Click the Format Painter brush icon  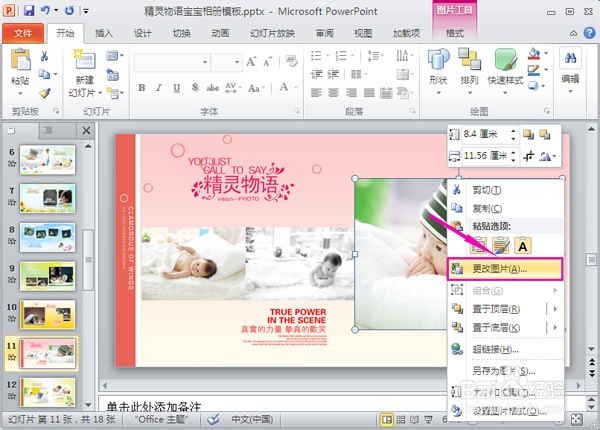[45, 93]
